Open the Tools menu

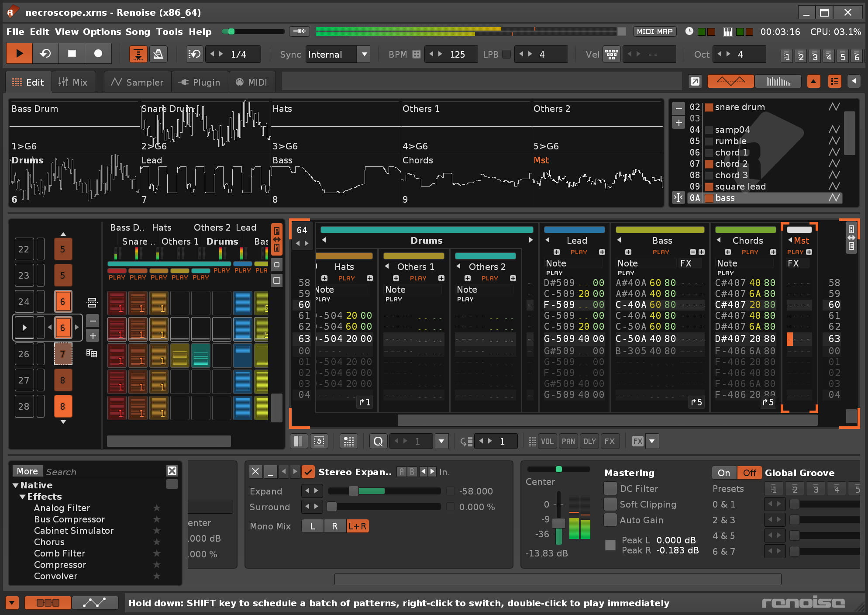point(169,31)
